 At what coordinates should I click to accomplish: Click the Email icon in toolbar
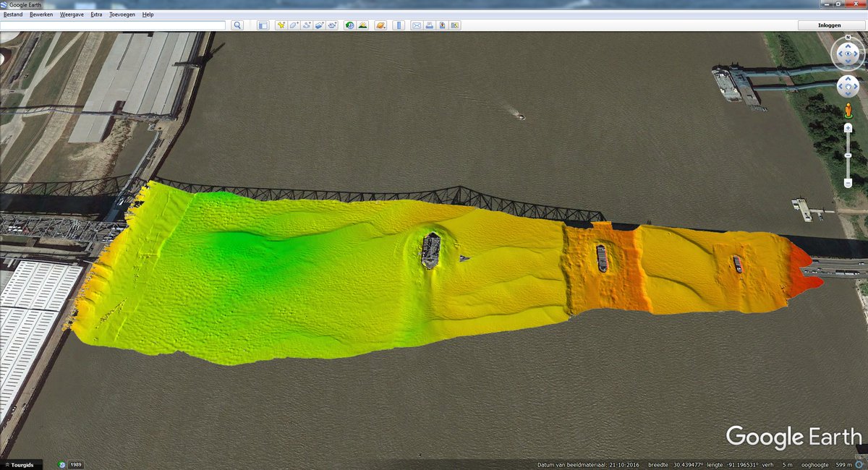click(417, 25)
